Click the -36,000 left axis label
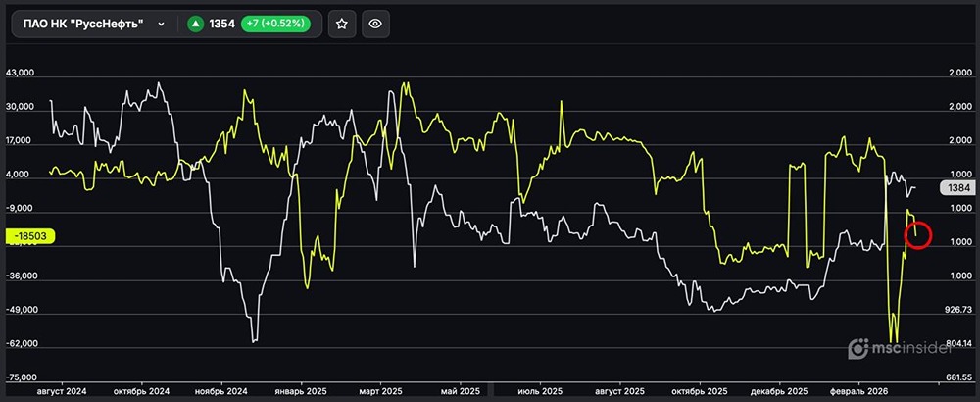The image size is (980, 402). coord(22,276)
